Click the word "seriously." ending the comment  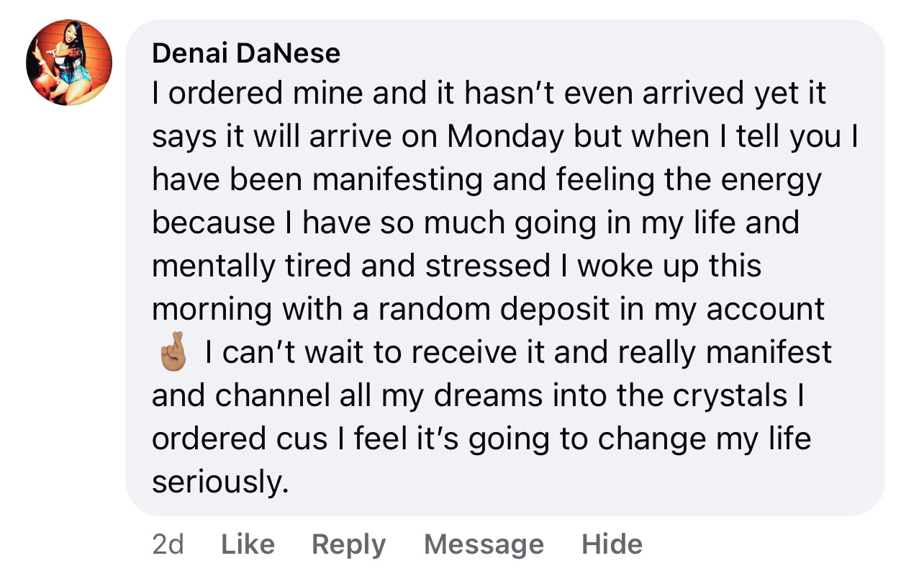tap(219, 482)
